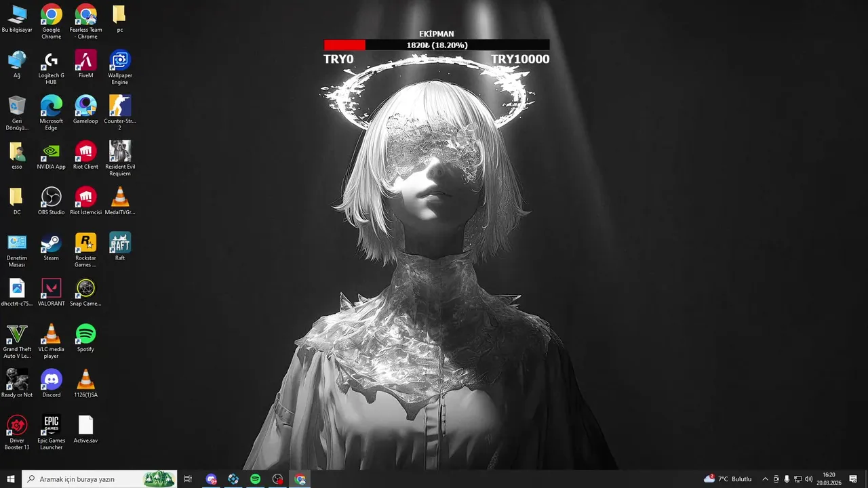868x488 pixels.
Task: Select the 1126(1)SA media file
Action: 85,384
